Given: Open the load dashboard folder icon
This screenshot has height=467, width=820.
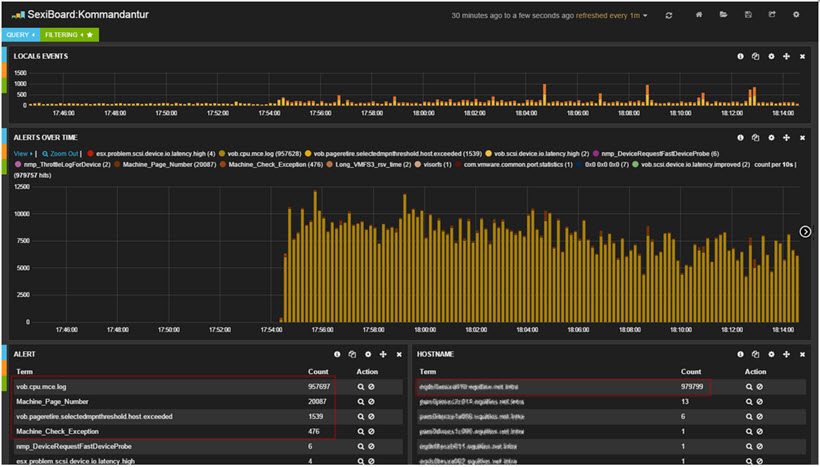Looking at the screenshot, I should click(724, 15).
